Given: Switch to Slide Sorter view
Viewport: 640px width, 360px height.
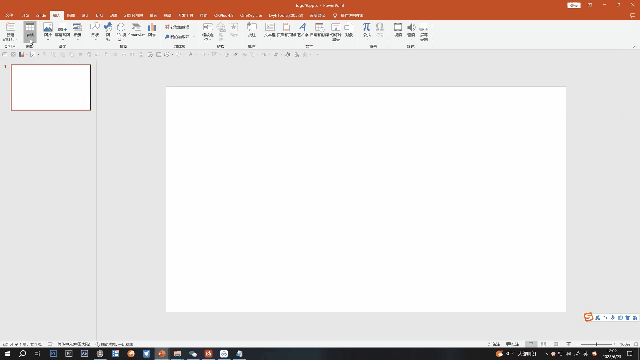Looking at the screenshot, I should coord(543,344).
